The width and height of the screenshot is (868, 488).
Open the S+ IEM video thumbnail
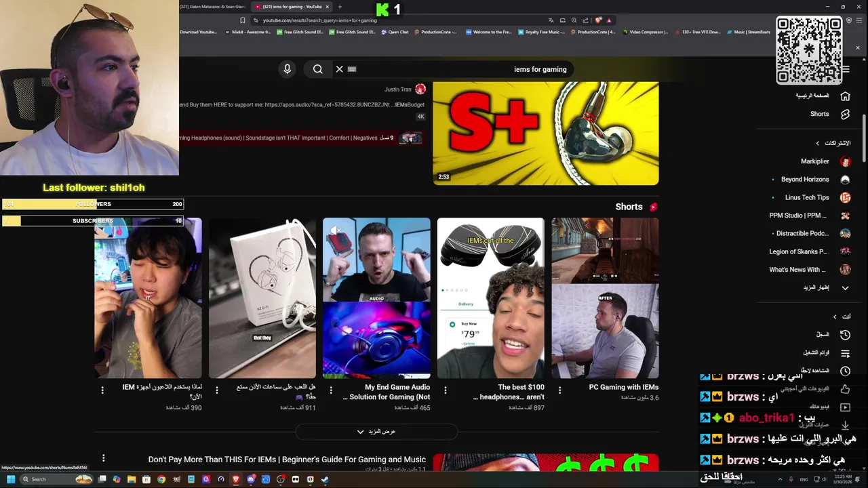546,134
